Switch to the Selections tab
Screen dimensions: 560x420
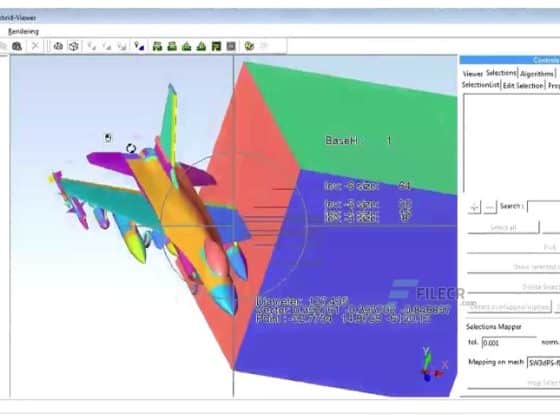(501, 73)
